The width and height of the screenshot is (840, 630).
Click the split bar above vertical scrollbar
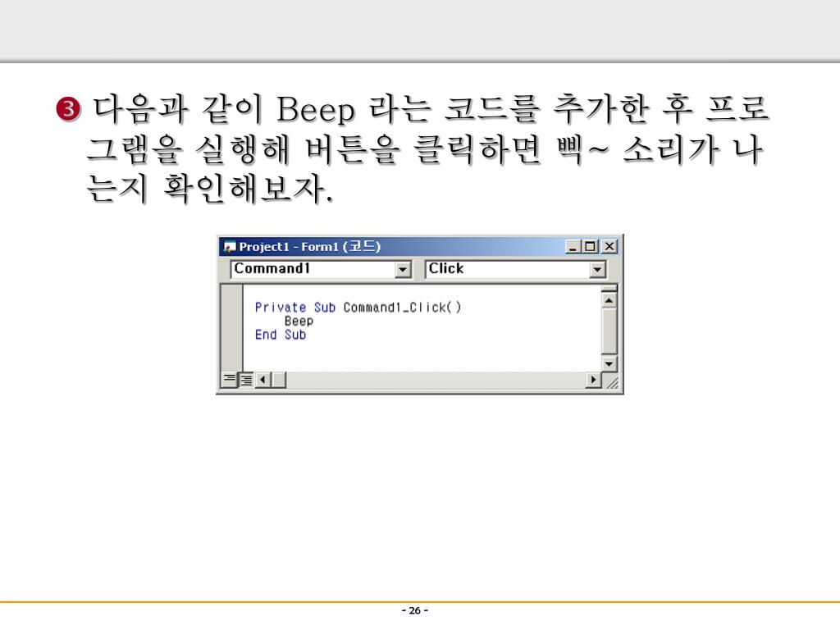(609, 289)
